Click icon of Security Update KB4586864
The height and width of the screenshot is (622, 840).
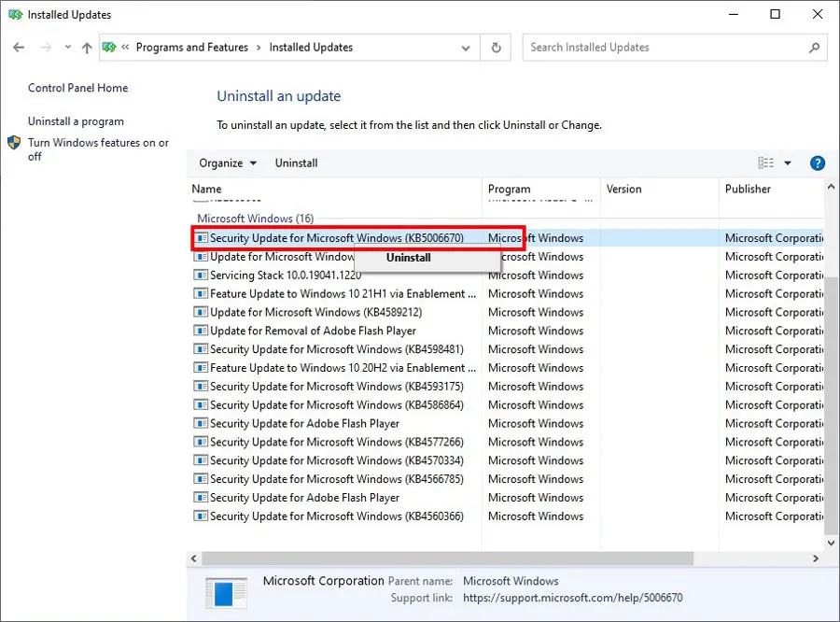coord(201,404)
